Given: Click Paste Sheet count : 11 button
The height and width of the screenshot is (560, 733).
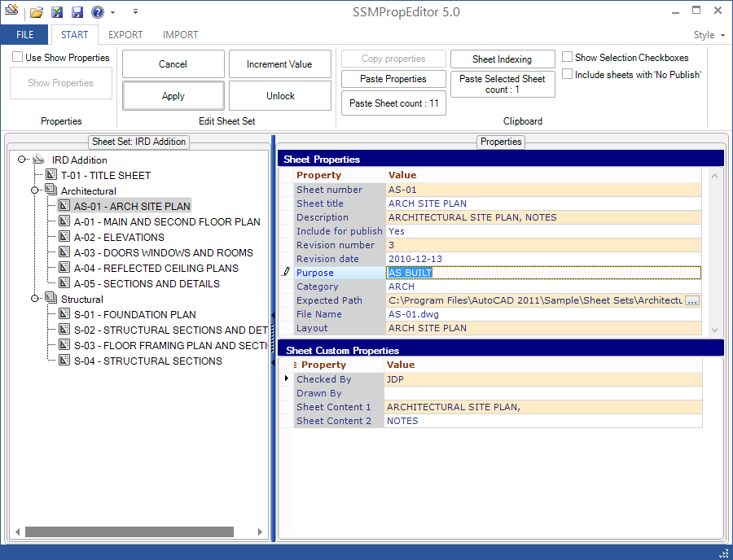Looking at the screenshot, I should pos(393,103).
